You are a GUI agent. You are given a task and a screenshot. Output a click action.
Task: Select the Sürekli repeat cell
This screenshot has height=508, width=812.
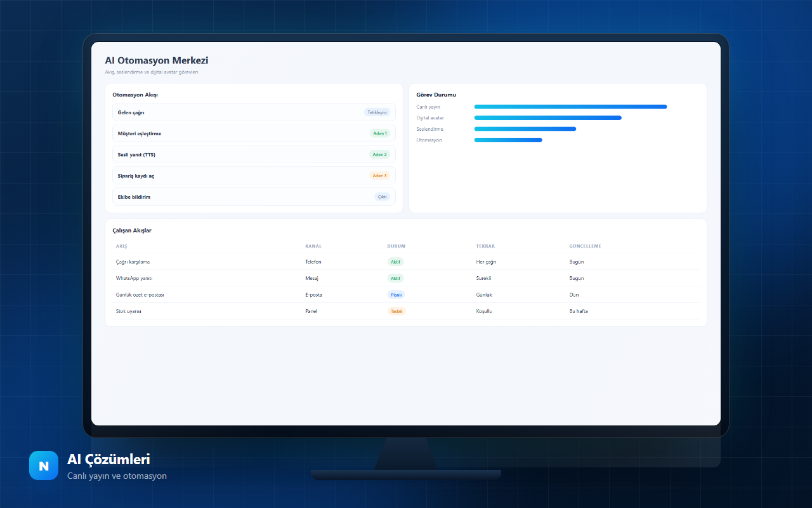coord(484,278)
